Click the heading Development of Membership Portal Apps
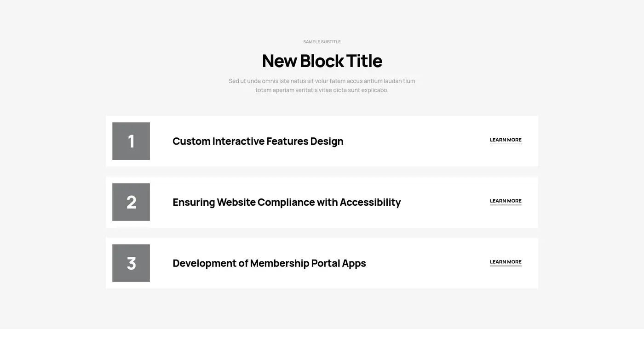Screen dimensions: 644x362 pyautogui.click(x=269, y=263)
